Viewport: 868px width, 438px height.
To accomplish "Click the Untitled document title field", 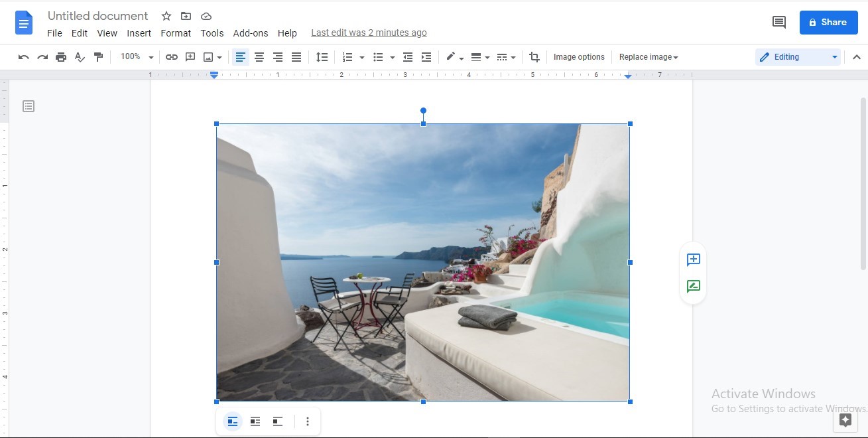I will [x=98, y=16].
